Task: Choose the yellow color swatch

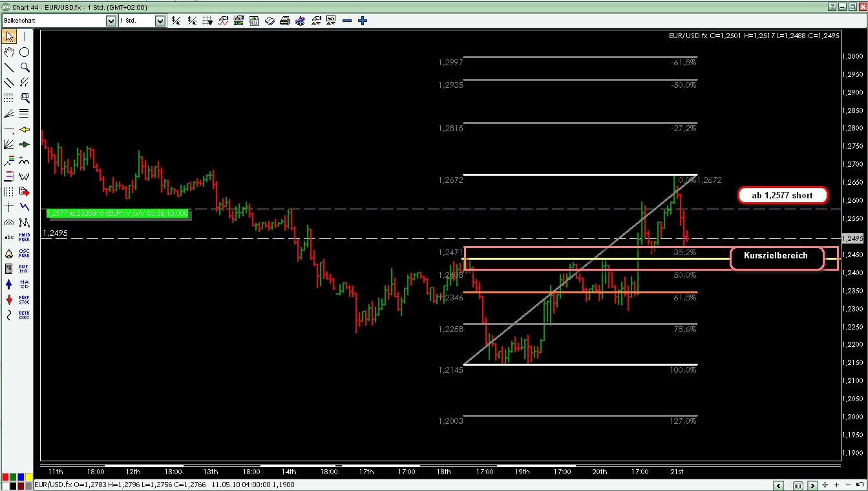Action: 28,477
